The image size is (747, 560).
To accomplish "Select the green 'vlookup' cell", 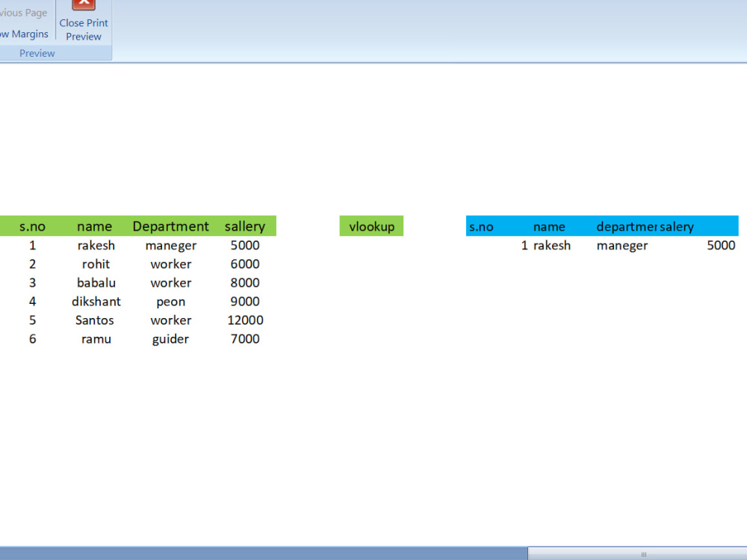I will [x=371, y=226].
